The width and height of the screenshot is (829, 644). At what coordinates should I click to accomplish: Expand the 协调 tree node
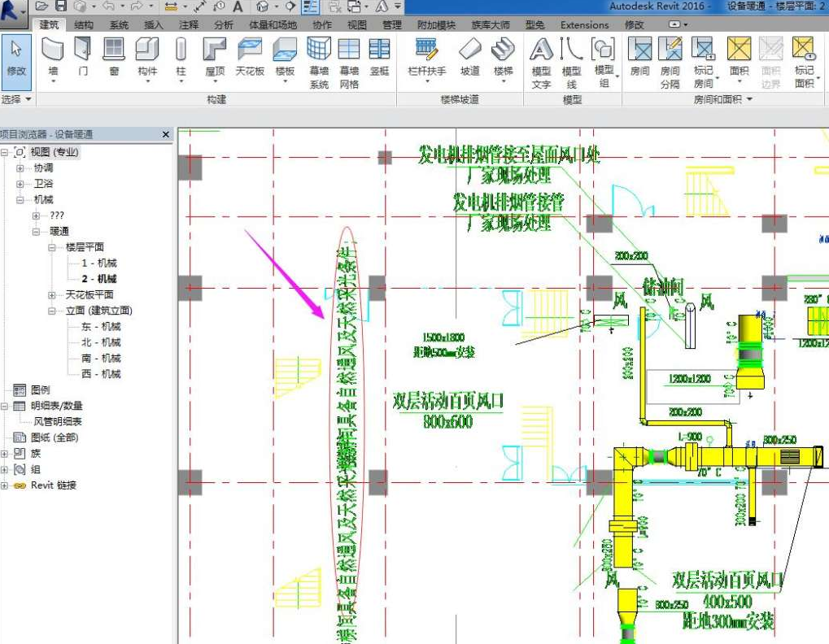(20, 168)
